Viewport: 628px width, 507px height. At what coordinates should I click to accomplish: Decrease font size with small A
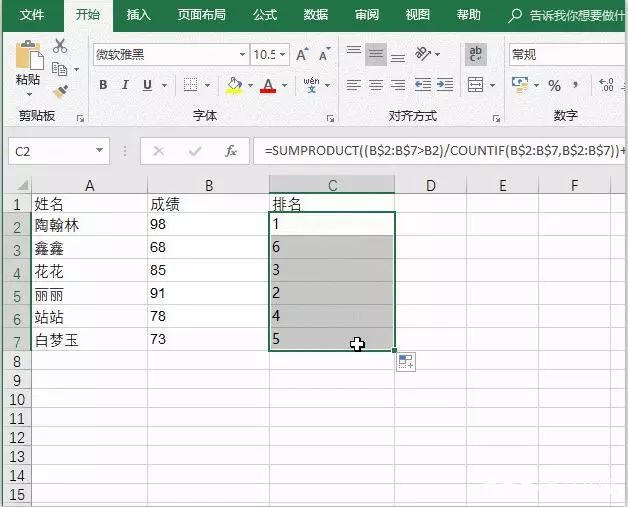click(324, 54)
